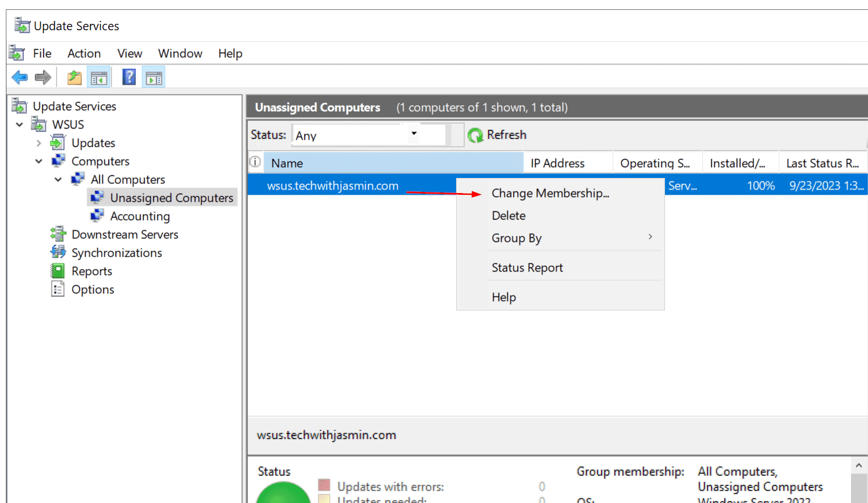The image size is (868, 503).
Task: Click the green Reports icon
Action: [x=58, y=270]
